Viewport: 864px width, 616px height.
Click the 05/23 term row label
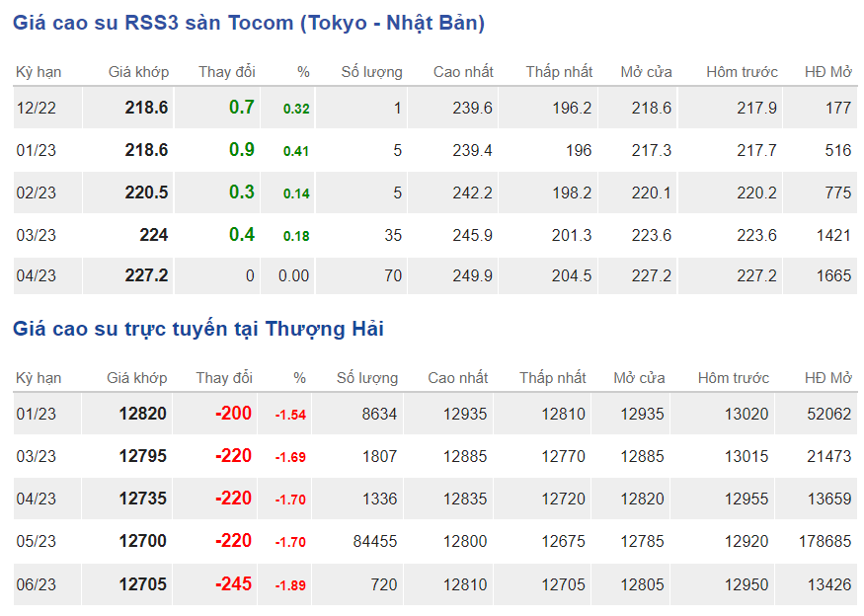[x=37, y=542]
